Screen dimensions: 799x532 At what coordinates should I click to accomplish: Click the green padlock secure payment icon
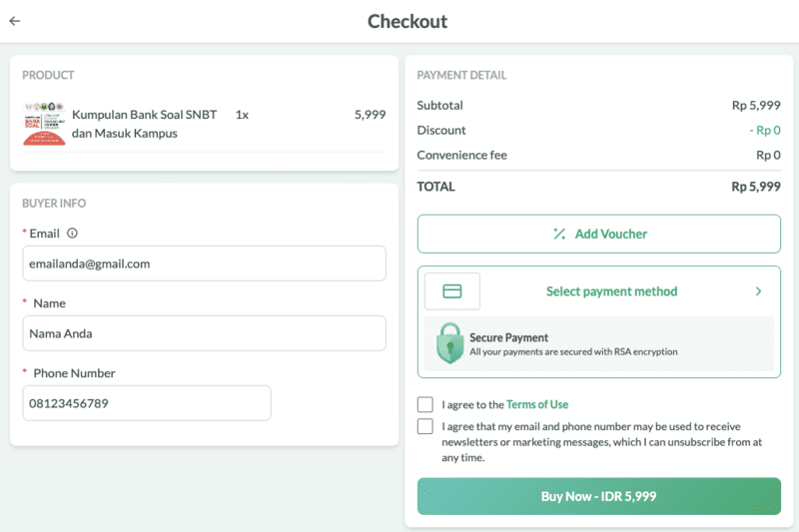tap(449, 343)
